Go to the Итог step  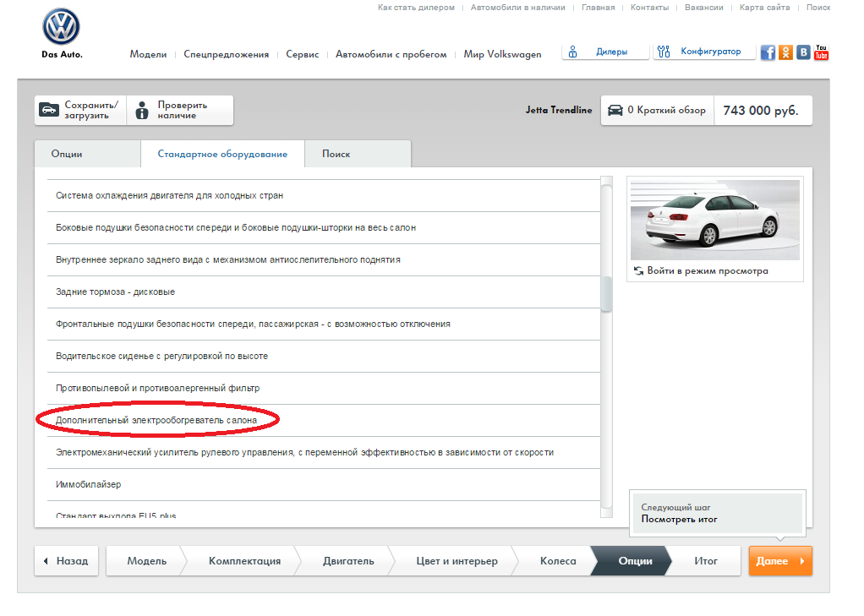point(706,561)
